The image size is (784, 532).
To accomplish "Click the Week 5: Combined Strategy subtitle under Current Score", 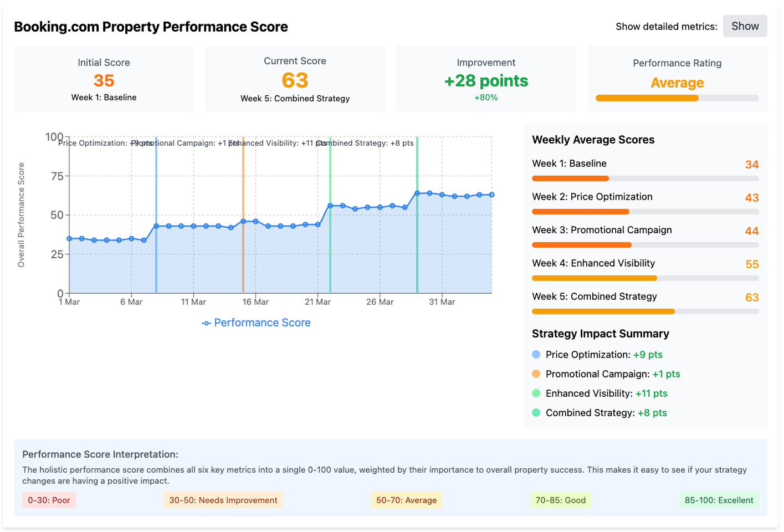I will (295, 98).
